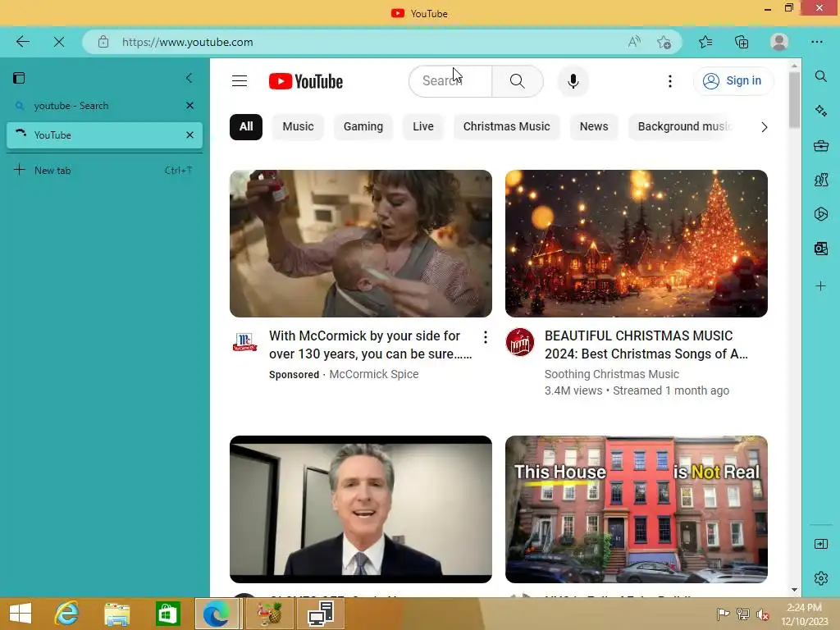The width and height of the screenshot is (840, 630).
Task: Select the Music filter chip
Action: pyautogui.click(x=298, y=127)
